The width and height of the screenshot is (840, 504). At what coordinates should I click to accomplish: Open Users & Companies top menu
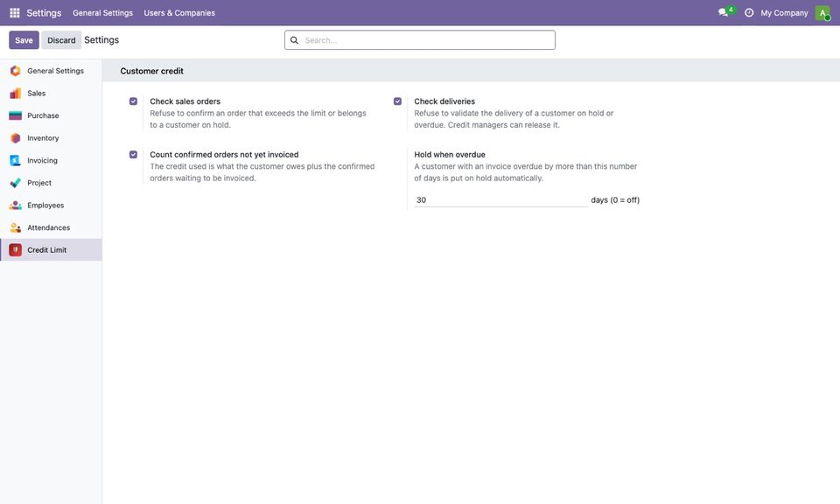(179, 13)
